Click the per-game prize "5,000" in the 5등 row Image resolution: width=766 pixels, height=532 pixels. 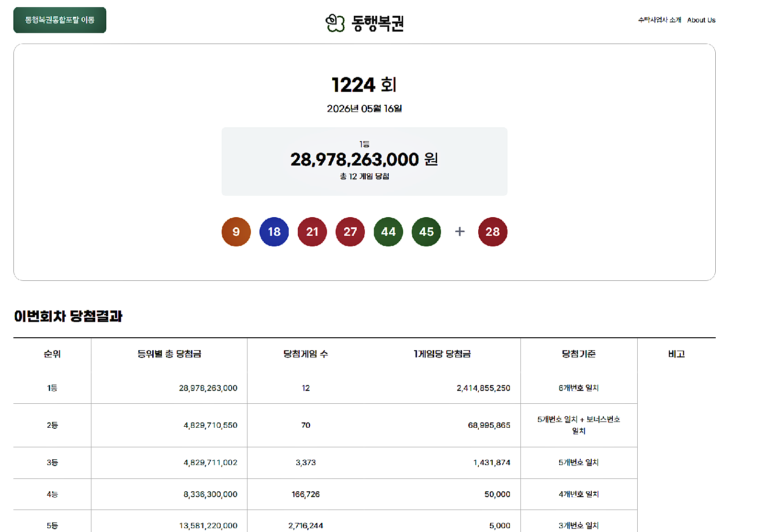(500, 526)
